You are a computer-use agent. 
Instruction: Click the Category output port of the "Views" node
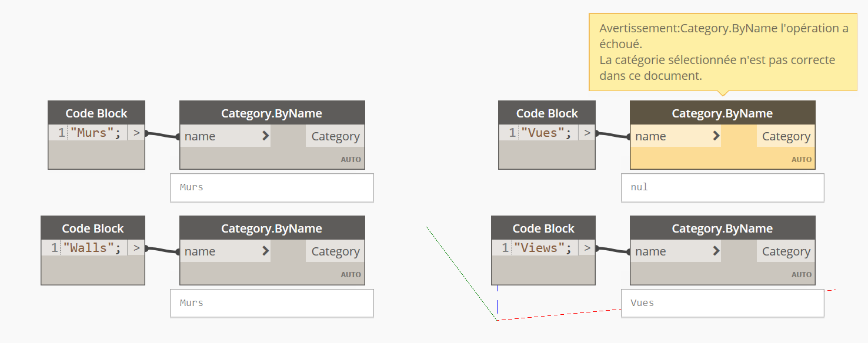point(786,251)
